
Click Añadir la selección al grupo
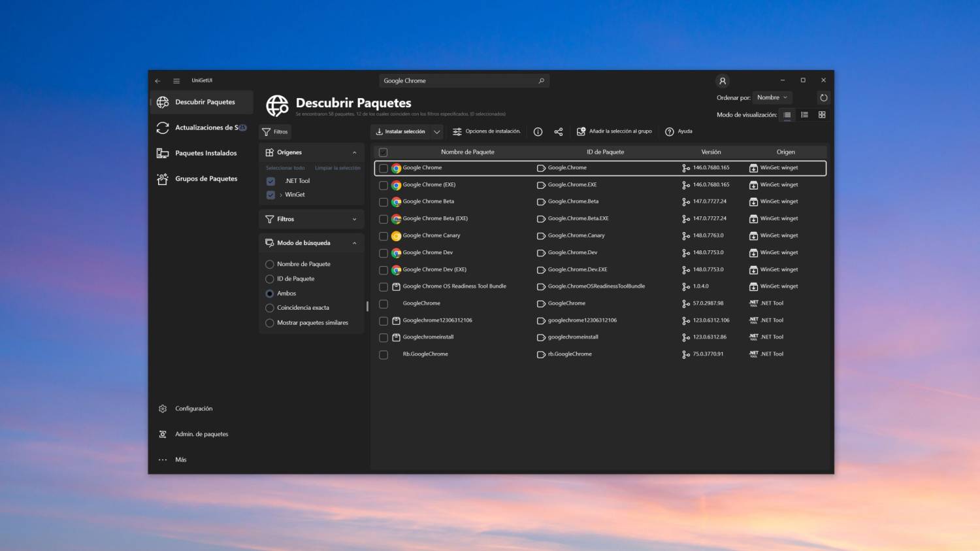tap(614, 132)
